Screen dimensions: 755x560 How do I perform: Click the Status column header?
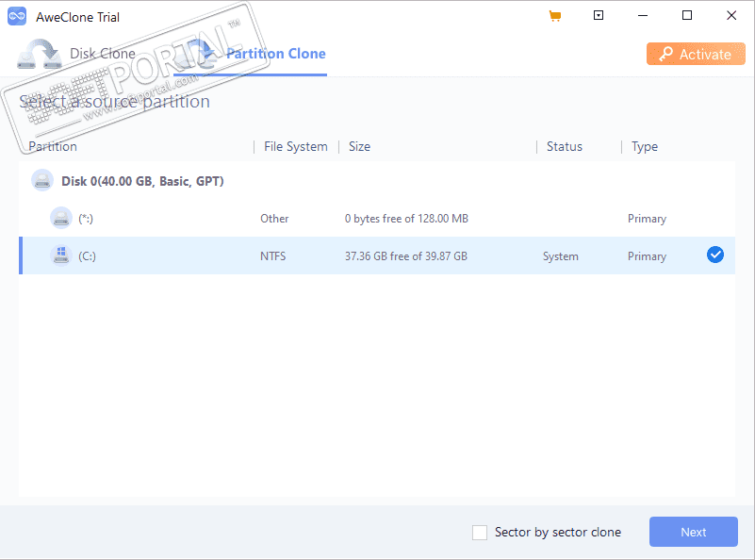click(x=565, y=146)
